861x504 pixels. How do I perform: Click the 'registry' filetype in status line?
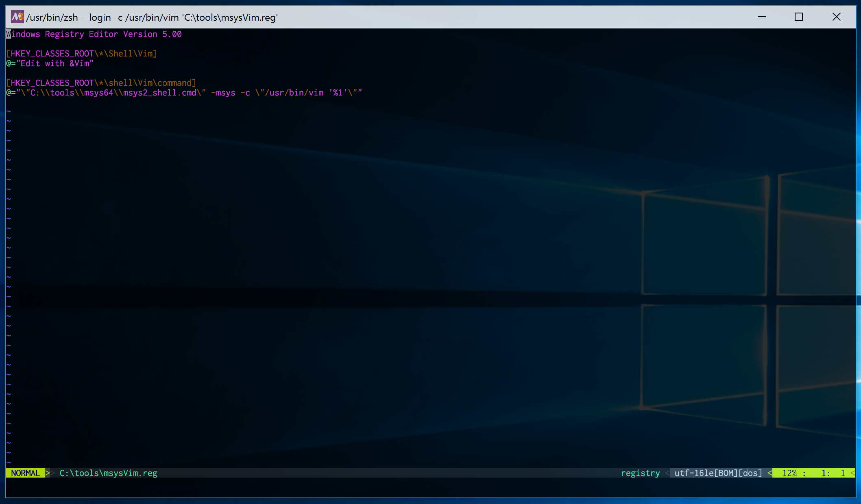pos(641,473)
